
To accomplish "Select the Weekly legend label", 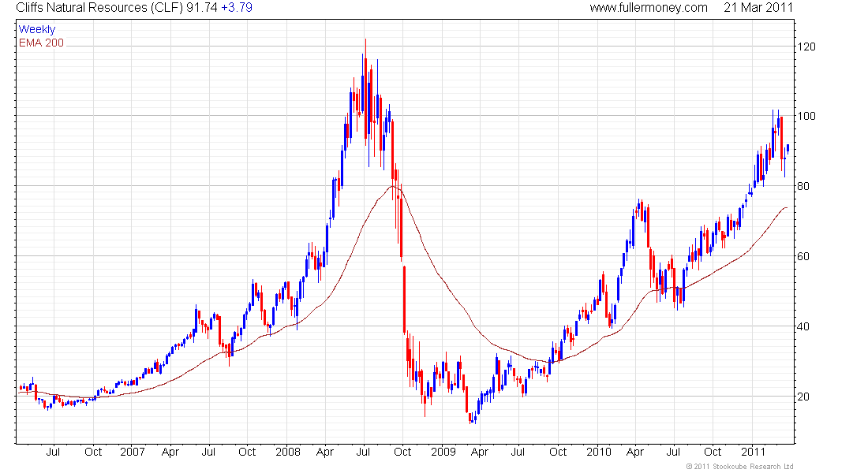I will click(37, 29).
